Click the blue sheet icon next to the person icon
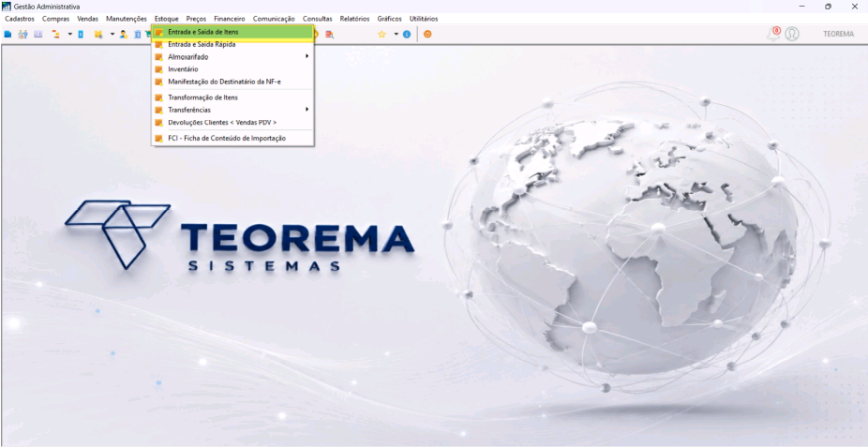Screen dimensions: 868x447 tap(137, 35)
